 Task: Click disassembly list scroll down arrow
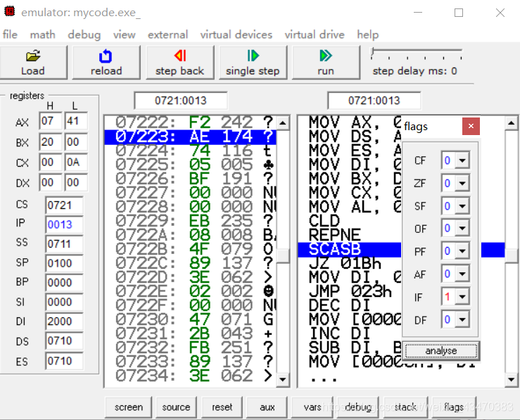512,380
